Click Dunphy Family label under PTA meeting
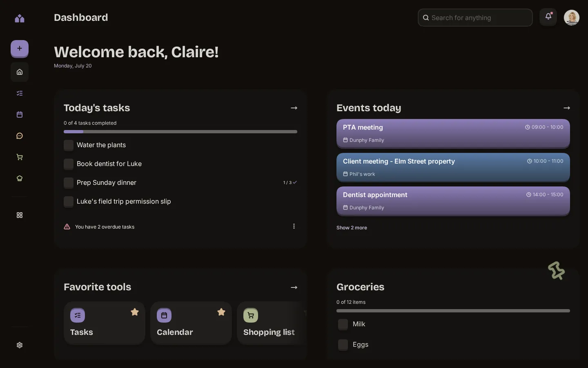The width and height of the screenshot is (588, 368). tap(363, 140)
